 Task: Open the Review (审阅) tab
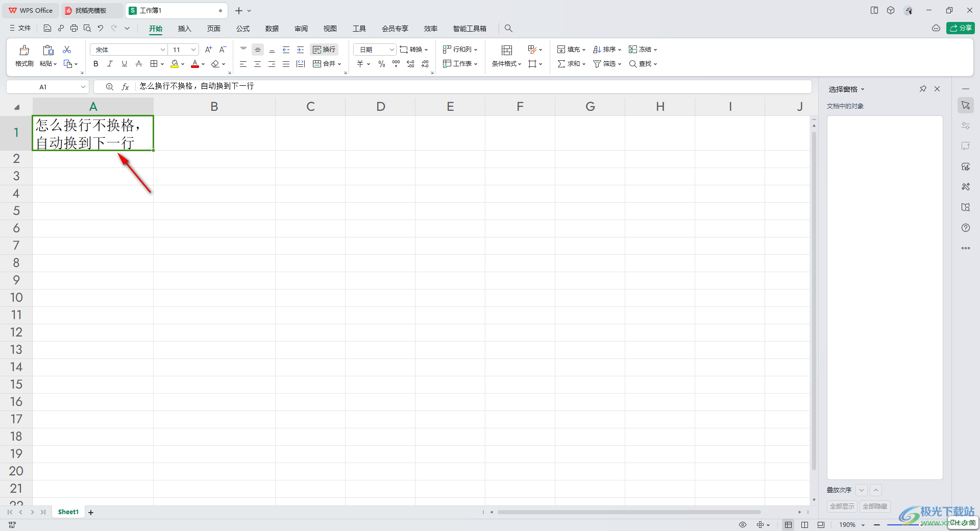[x=301, y=29]
